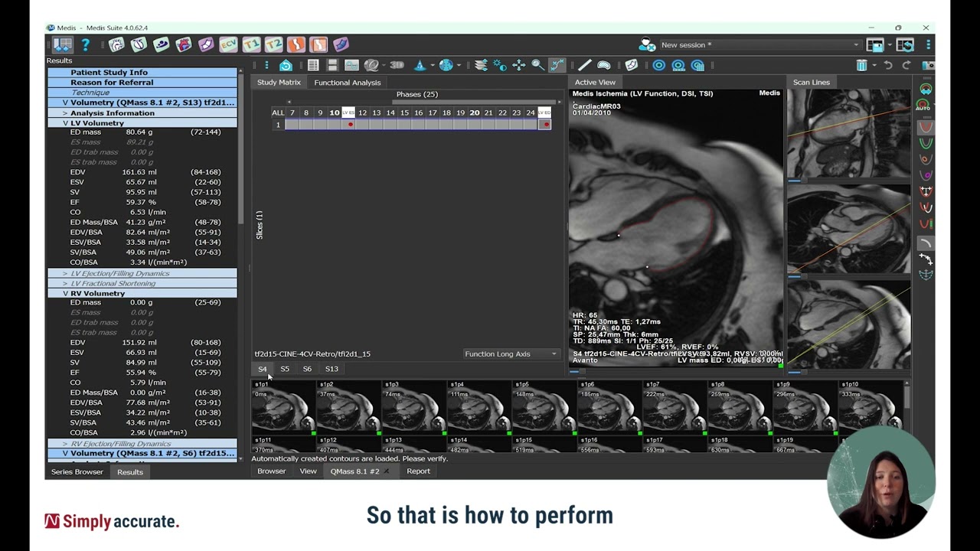Switch to the Study Matrix tab

(279, 82)
